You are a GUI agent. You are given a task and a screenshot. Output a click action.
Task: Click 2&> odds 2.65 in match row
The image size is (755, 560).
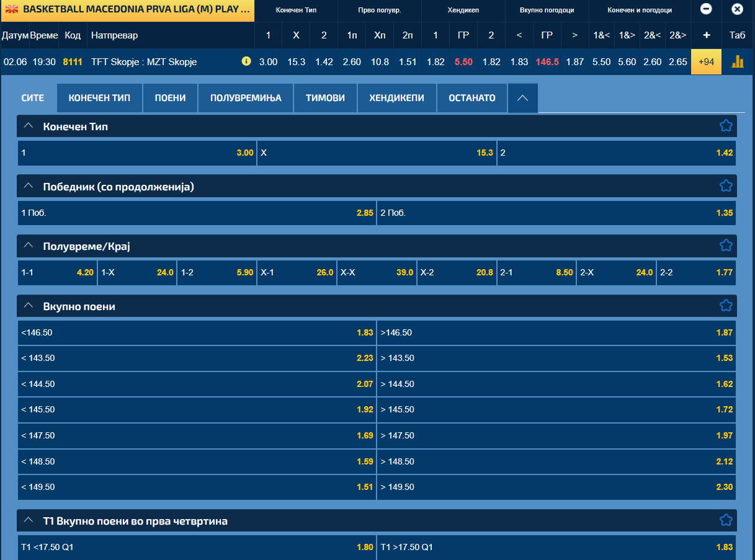pos(678,61)
